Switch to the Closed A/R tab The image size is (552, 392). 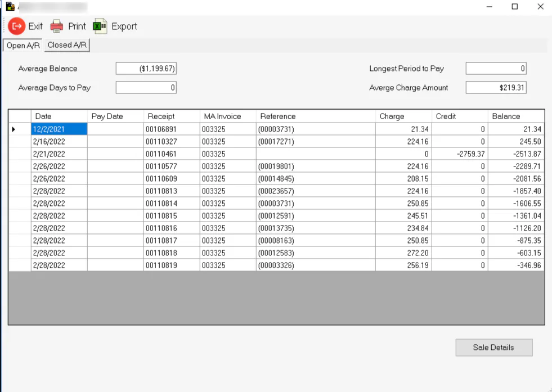coord(67,45)
